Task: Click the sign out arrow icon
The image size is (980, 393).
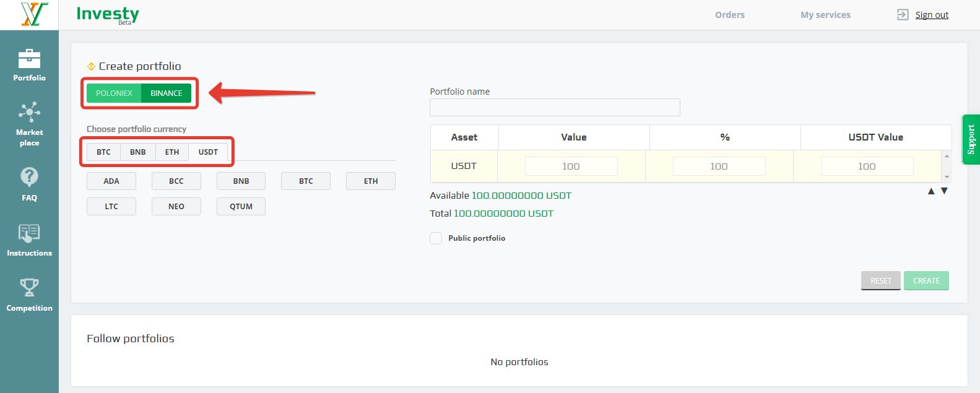Action: click(903, 15)
